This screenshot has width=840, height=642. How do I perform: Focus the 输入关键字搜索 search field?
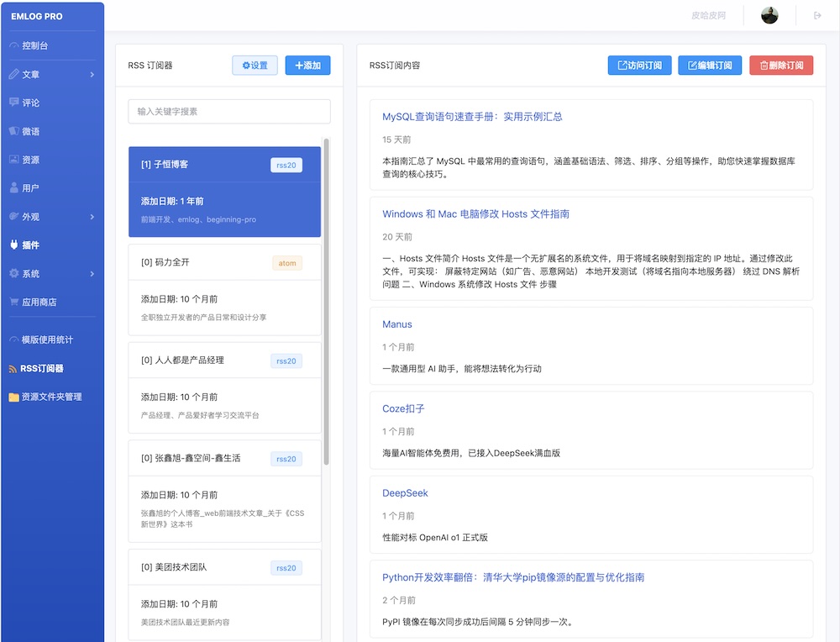(x=228, y=112)
